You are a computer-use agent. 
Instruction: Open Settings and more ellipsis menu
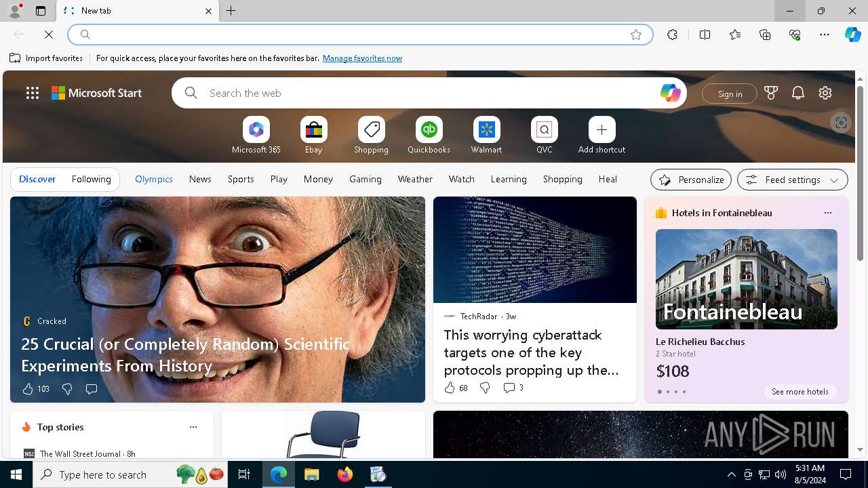[x=825, y=35]
